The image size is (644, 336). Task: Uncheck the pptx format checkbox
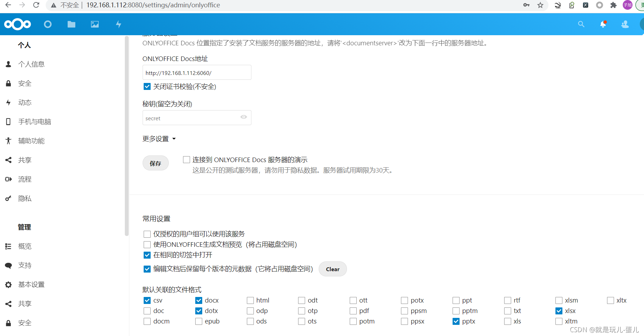click(456, 321)
